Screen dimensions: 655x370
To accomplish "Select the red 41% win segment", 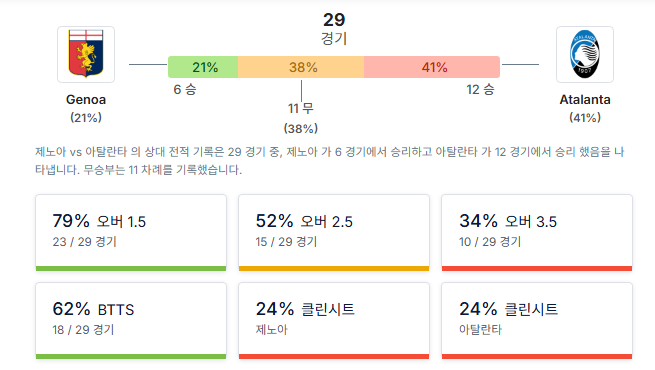I will (432, 67).
